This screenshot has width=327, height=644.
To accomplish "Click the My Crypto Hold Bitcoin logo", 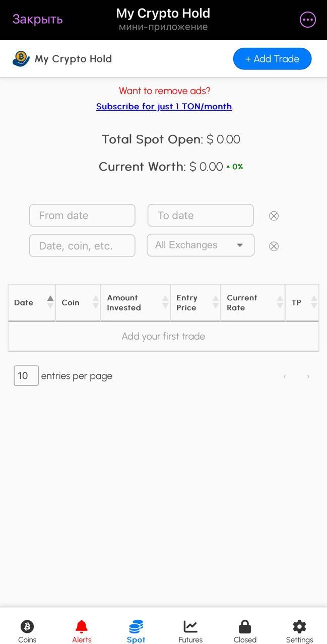I will pos(21,58).
